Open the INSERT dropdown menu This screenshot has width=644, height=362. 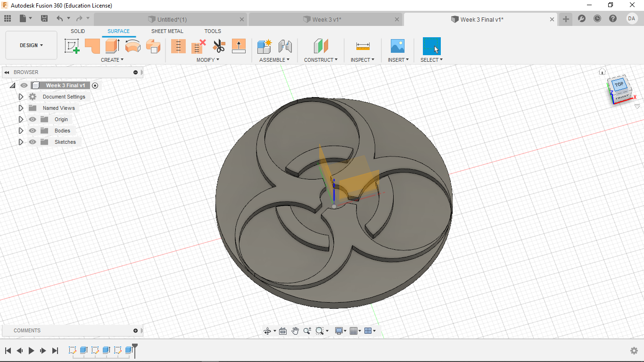[x=398, y=60]
